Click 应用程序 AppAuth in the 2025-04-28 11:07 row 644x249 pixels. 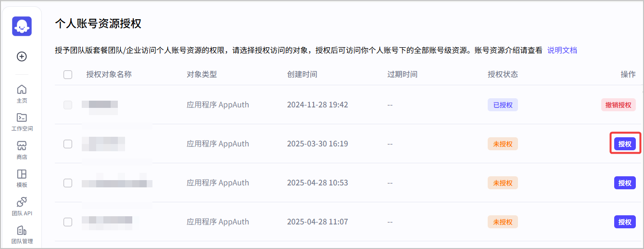click(218, 222)
